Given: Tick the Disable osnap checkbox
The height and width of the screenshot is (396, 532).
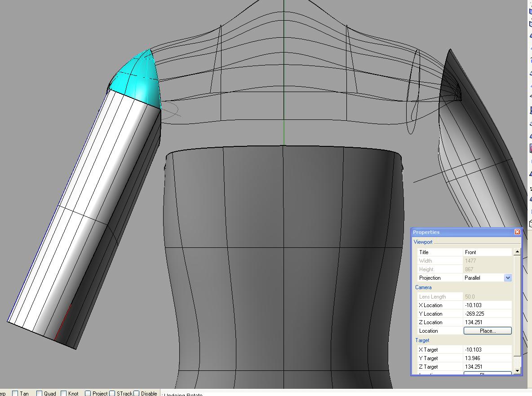Looking at the screenshot, I should click(x=136, y=393).
